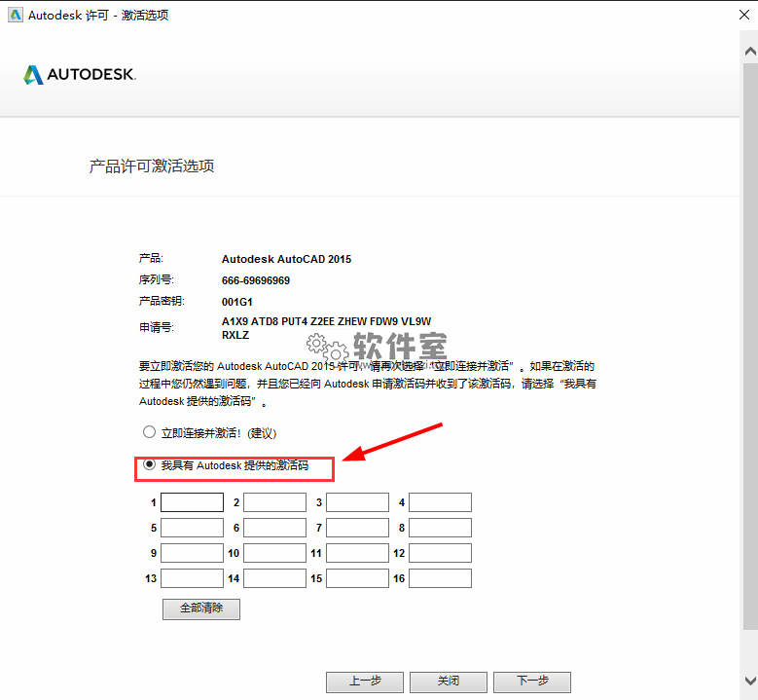Click activation code field 8
The width and height of the screenshot is (758, 700).
pos(440,528)
